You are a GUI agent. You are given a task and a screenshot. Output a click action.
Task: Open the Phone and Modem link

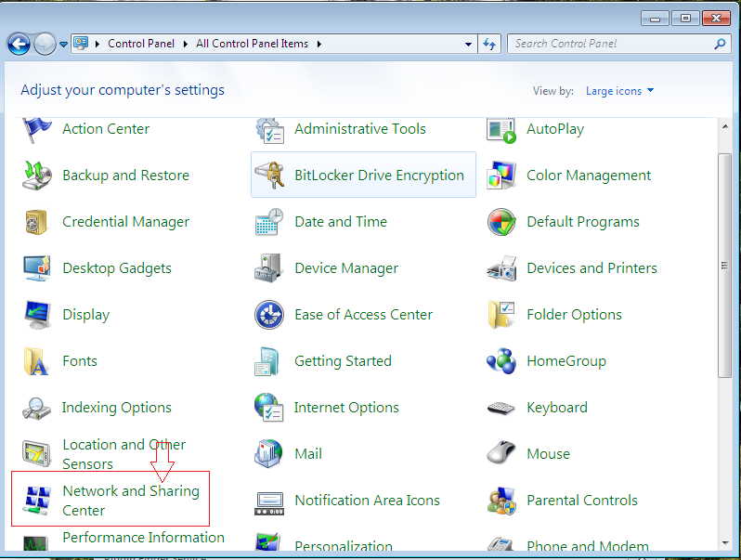coord(588,546)
